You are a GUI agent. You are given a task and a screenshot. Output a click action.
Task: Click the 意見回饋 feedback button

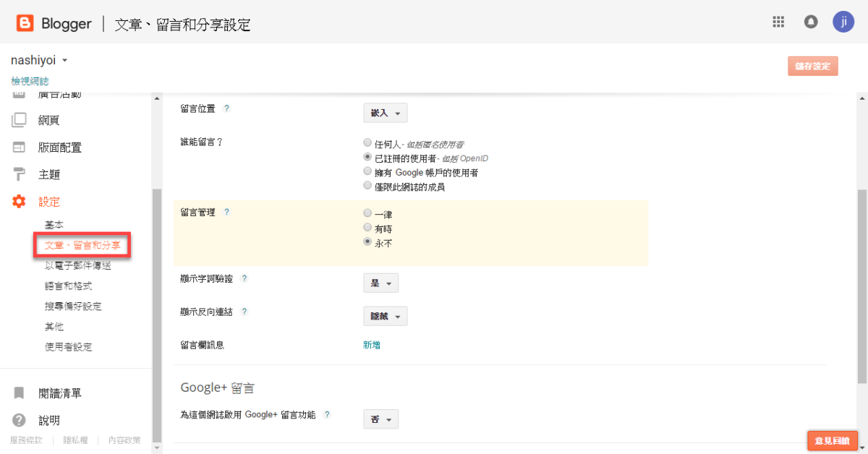point(833,440)
